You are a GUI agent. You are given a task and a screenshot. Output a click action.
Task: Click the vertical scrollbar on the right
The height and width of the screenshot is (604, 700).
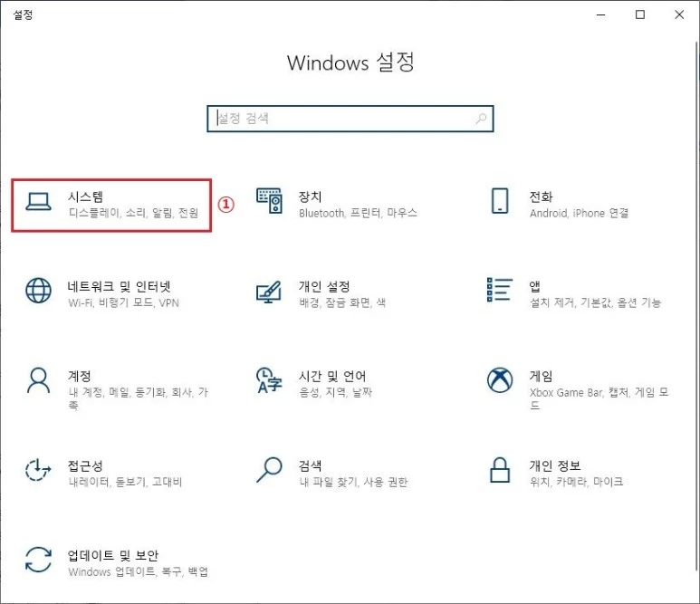pos(696,306)
